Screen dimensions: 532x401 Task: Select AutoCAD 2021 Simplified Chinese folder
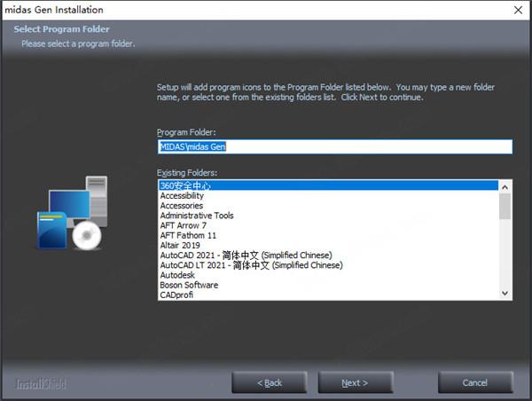[x=328, y=255]
